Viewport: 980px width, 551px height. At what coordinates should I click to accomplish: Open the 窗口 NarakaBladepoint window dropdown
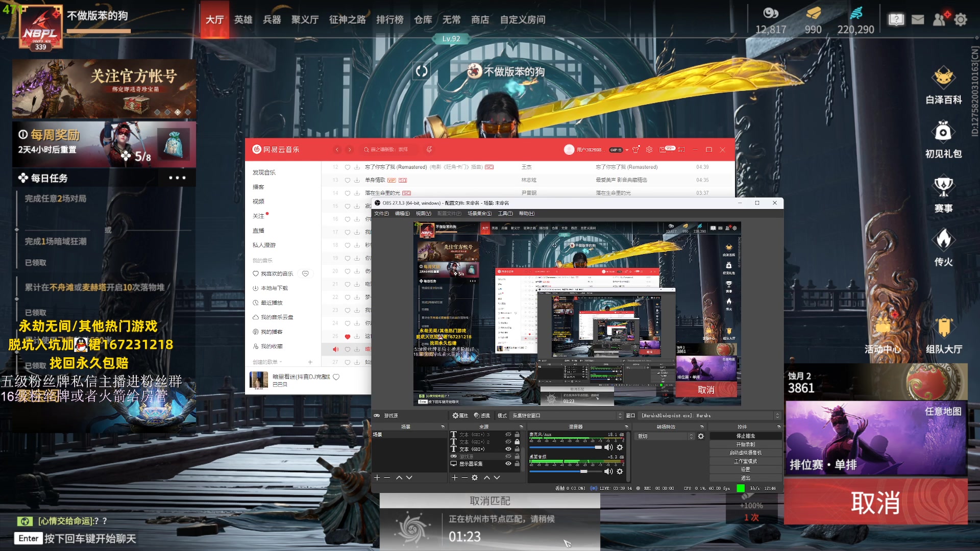click(x=709, y=416)
